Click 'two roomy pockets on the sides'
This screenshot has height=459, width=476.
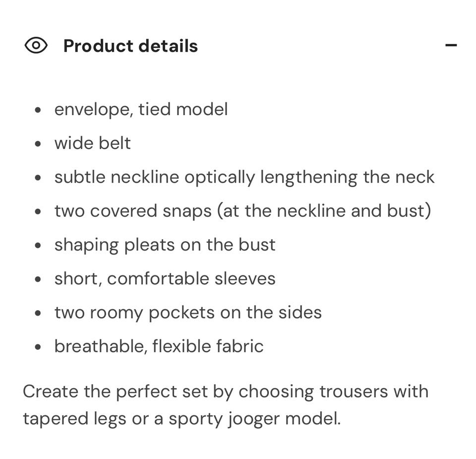tap(188, 312)
